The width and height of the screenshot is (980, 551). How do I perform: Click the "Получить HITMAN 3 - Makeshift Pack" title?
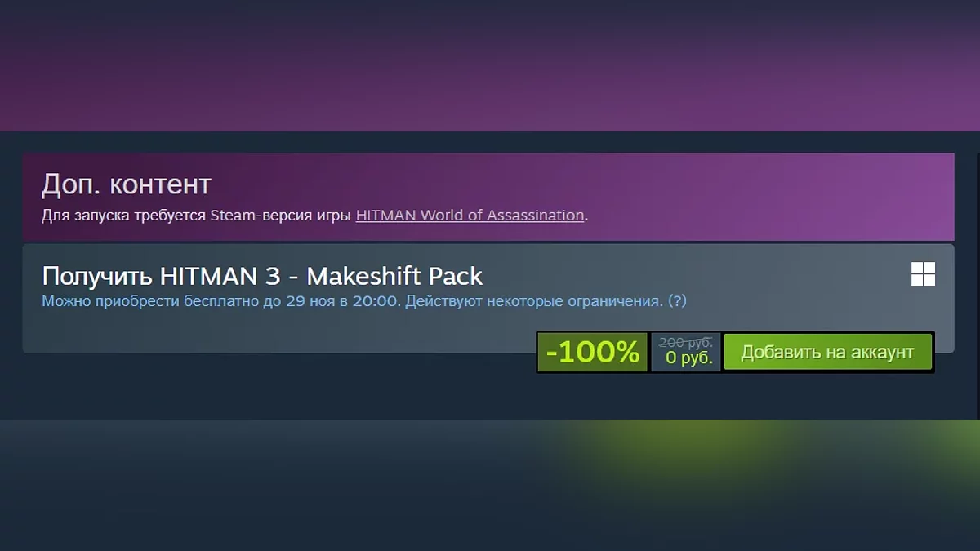pyautogui.click(x=262, y=276)
